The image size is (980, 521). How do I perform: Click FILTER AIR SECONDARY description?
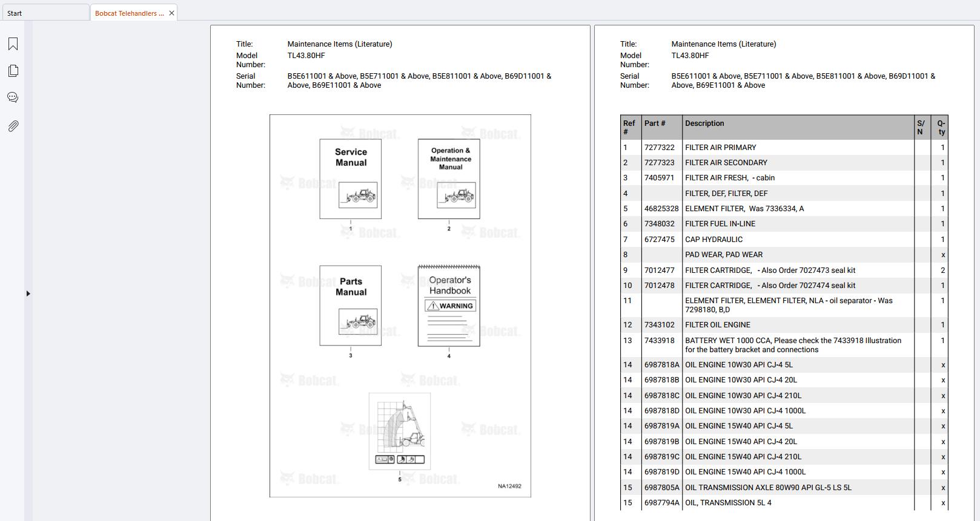point(726,163)
